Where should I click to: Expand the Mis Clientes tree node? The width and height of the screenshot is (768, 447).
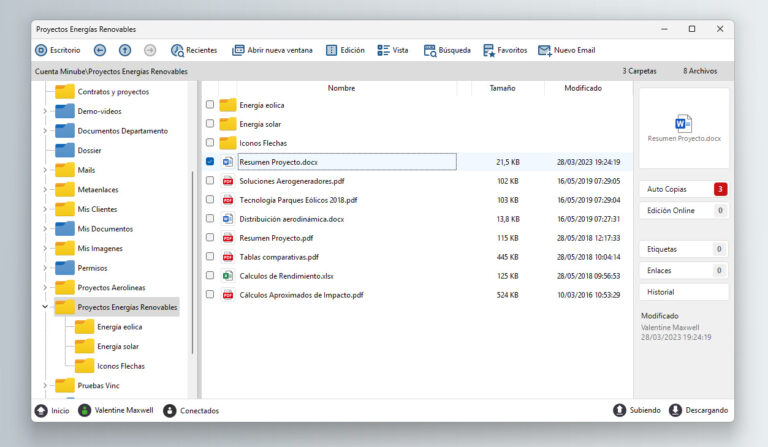pyautogui.click(x=45, y=209)
